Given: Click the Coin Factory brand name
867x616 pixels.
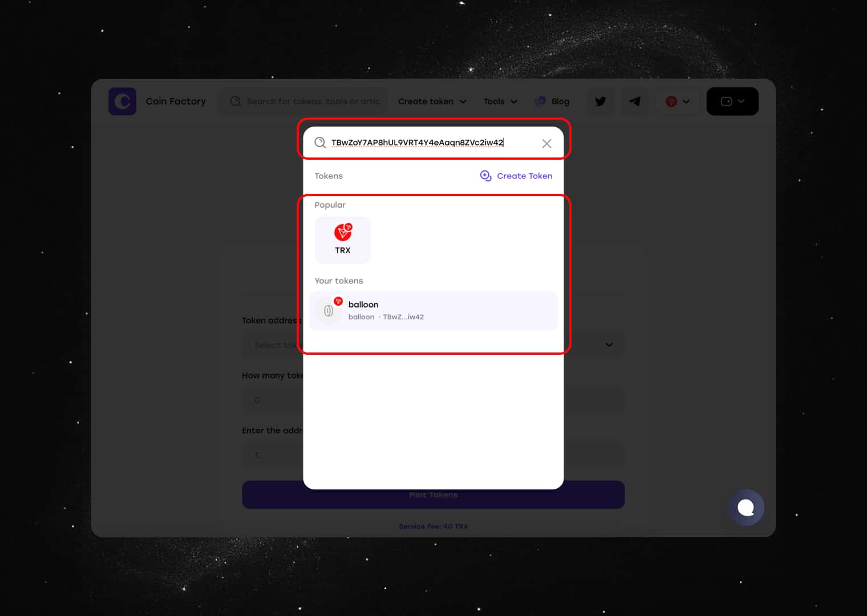Looking at the screenshot, I should point(176,102).
